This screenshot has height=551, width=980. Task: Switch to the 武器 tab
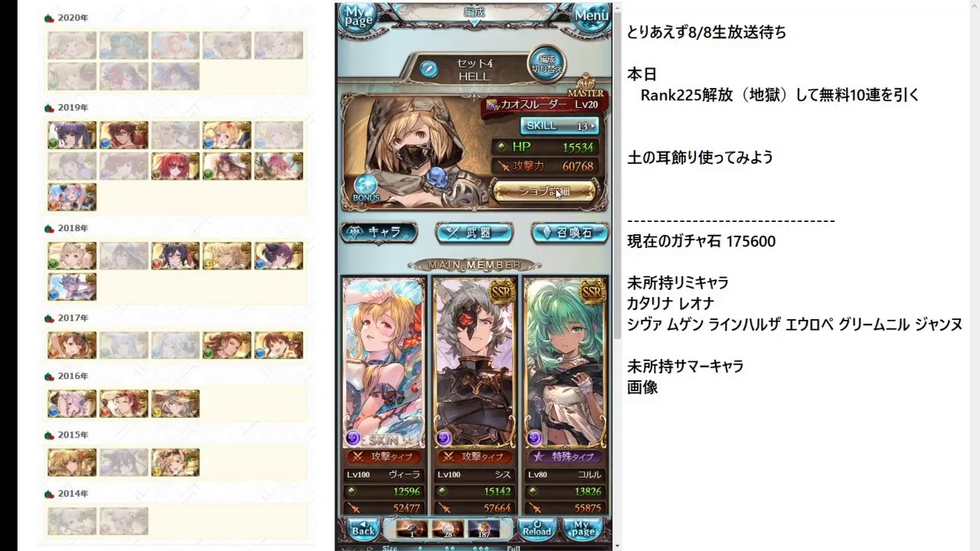(475, 233)
